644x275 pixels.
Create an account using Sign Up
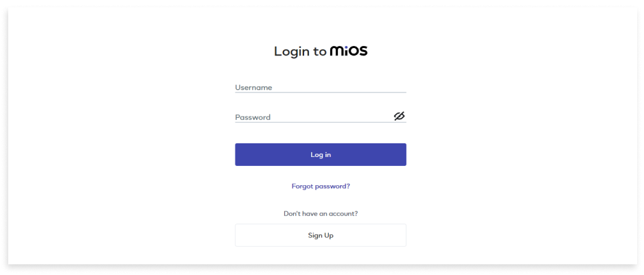(321, 235)
